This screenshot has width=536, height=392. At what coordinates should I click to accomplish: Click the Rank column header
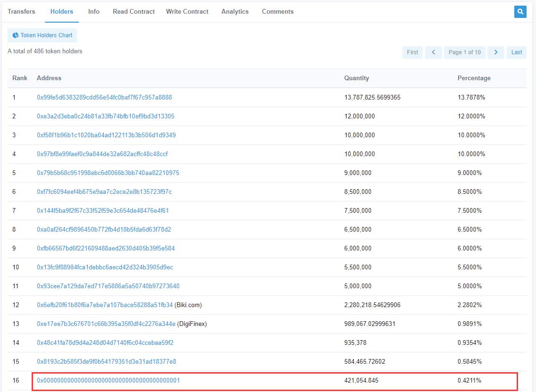click(x=20, y=78)
